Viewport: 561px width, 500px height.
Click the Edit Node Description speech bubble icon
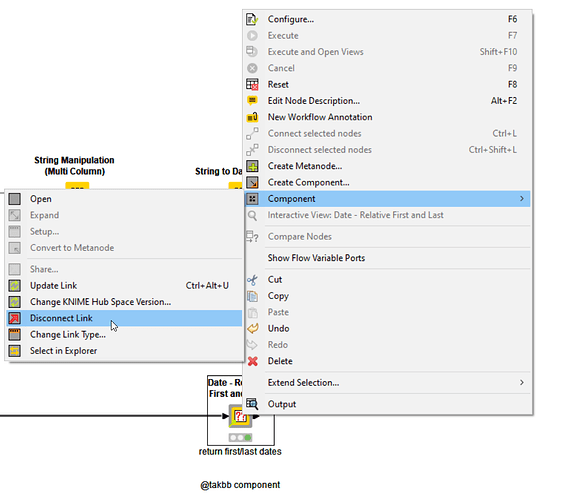252,101
